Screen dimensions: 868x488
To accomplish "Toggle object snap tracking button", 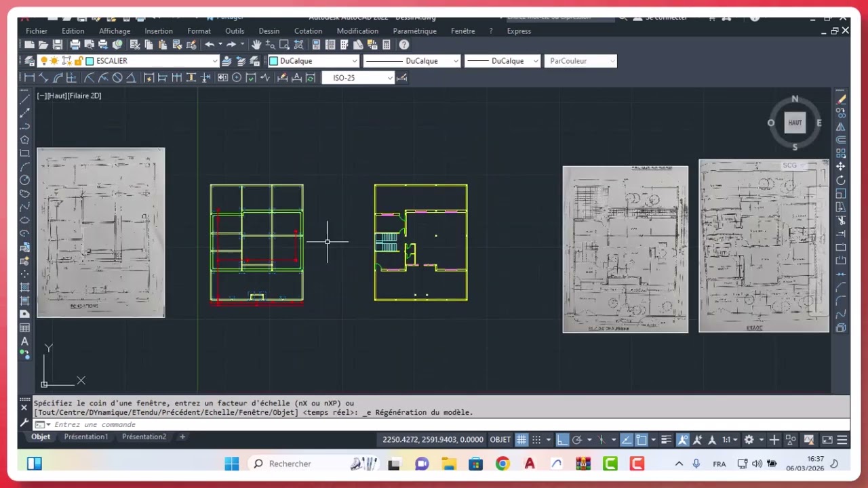I will coord(628,440).
